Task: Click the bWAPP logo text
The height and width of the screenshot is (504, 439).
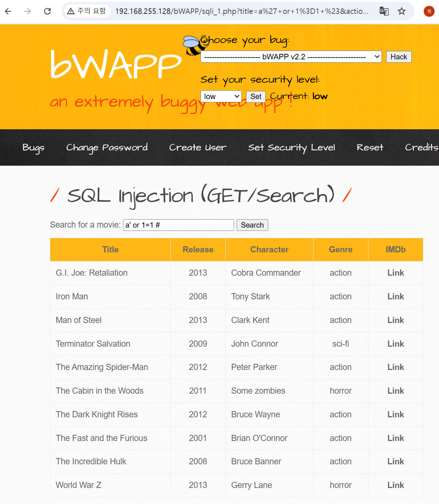Action: click(116, 64)
